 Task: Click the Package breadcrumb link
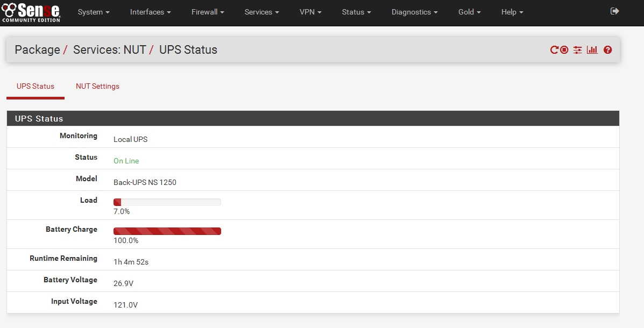(x=37, y=50)
